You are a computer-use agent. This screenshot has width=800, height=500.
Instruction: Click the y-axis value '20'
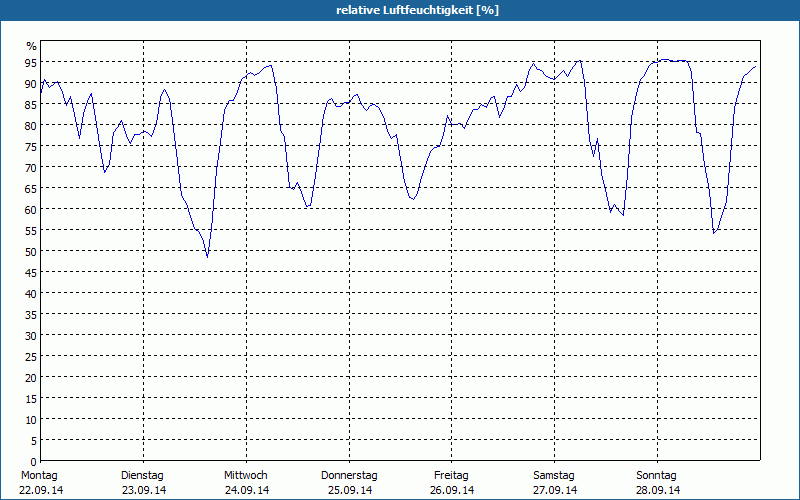click(x=31, y=378)
